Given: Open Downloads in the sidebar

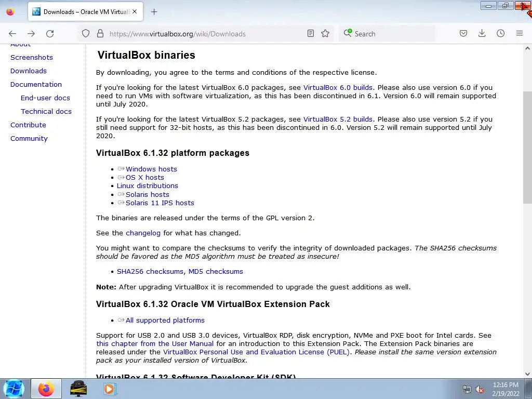Looking at the screenshot, I should (29, 71).
